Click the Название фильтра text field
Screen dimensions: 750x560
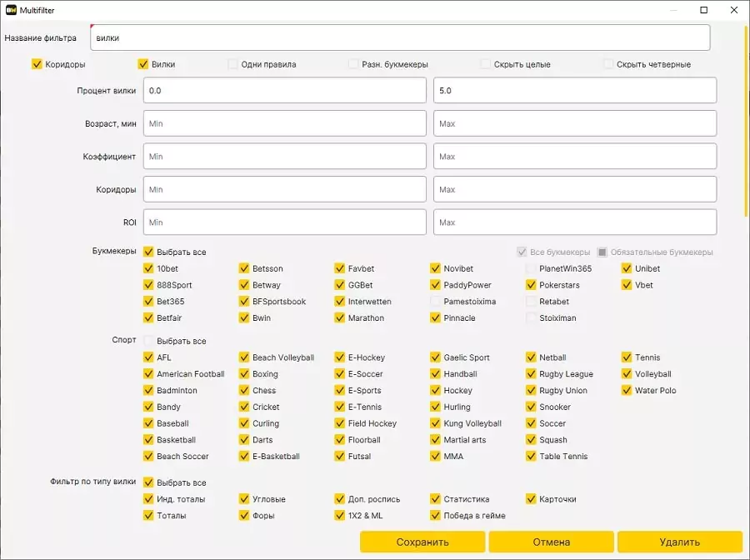[x=400, y=37]
